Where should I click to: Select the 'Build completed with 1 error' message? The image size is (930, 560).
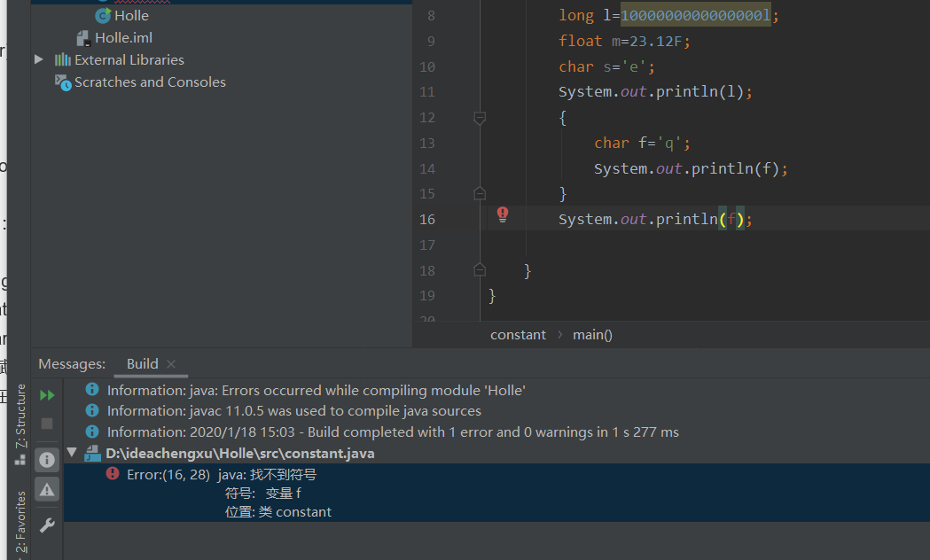393,432
